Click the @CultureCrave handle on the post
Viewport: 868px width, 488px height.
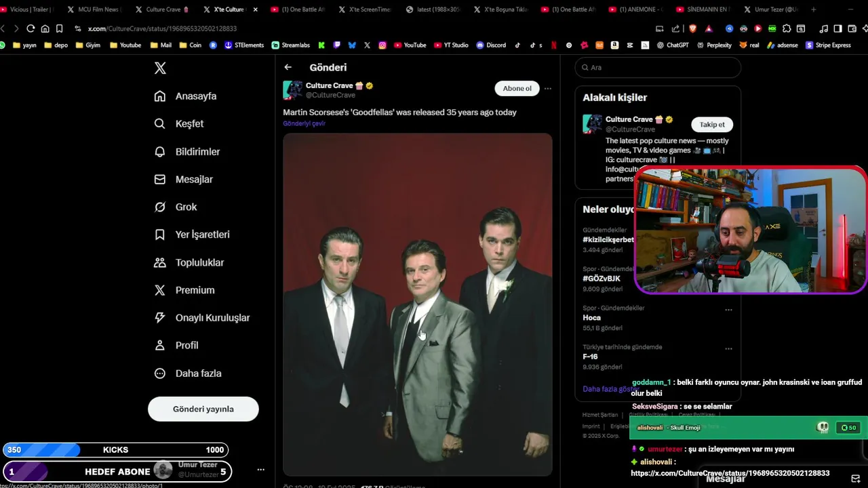coord(330,96)
